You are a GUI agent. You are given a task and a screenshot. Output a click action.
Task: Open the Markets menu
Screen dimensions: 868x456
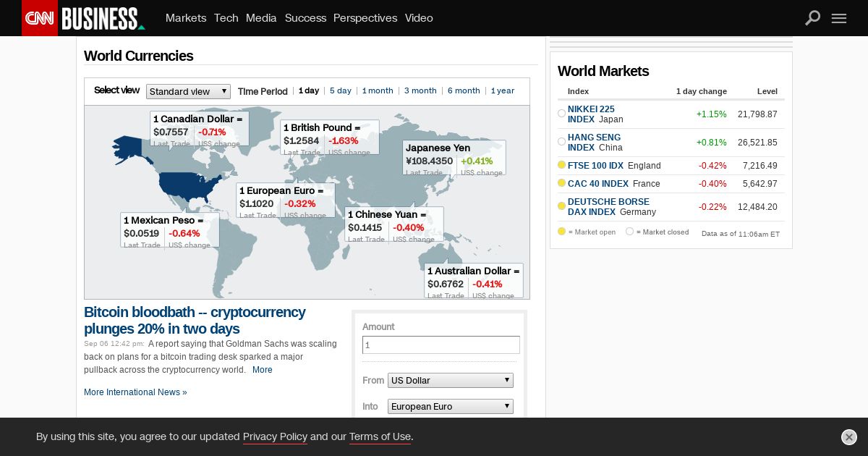click(186, 18)
